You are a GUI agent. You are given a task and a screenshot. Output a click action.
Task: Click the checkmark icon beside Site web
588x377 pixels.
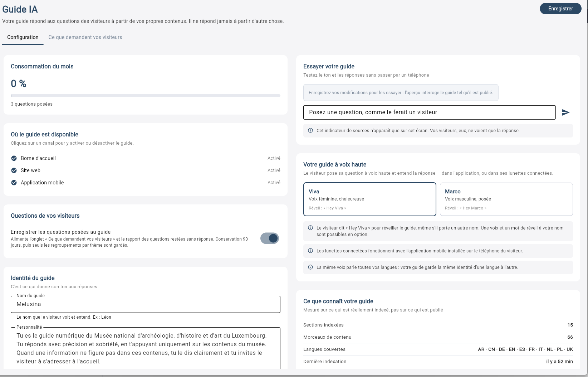click(14, 170)
